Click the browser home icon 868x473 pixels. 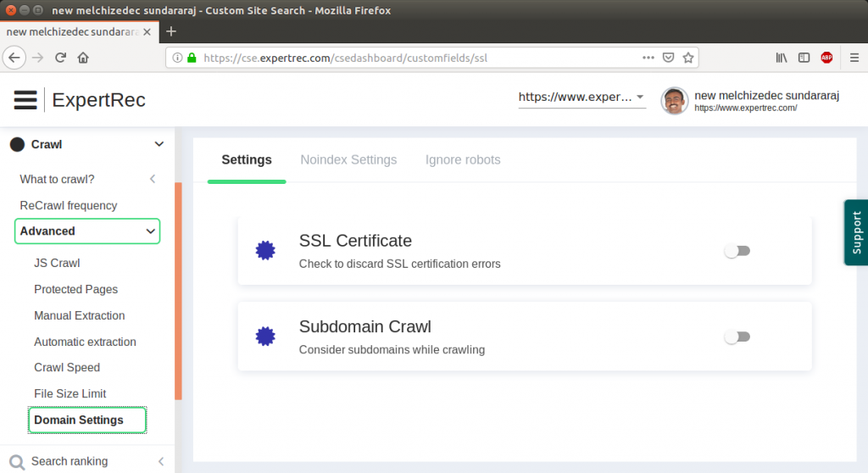tap(83, 58)
